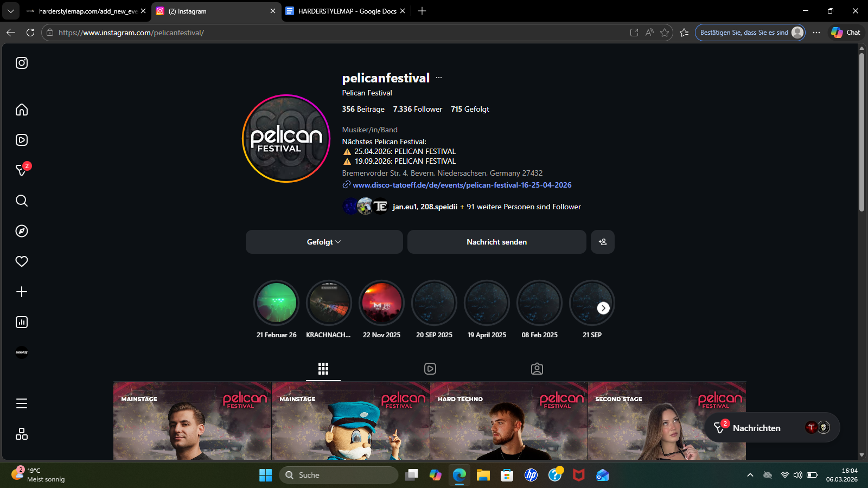Switch to the Reels profile tab
The width and height of the screenshot is (868, 488).
pyautogui.click(x=430, y=369)
